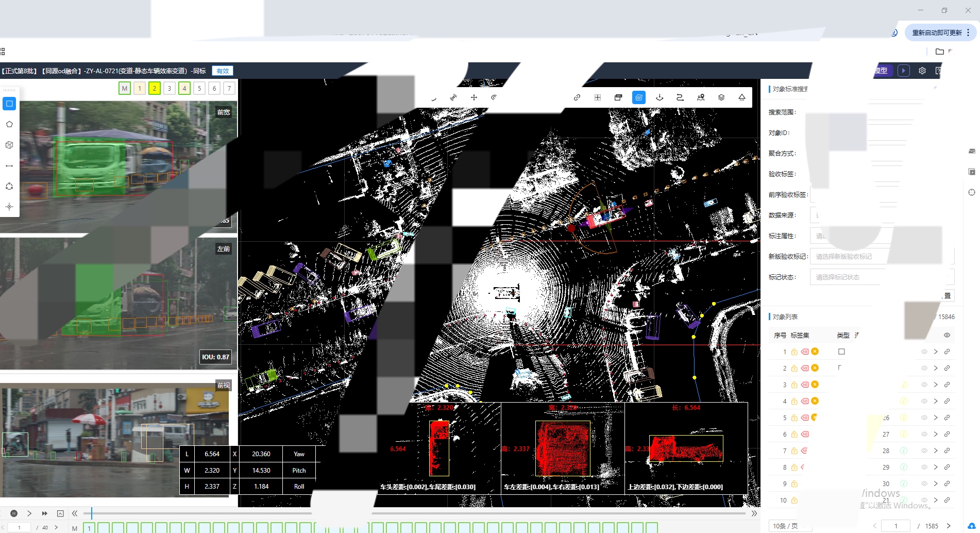Select the crosshair point tool
Image resolution: width=980 pixels, height=533 pixels.
point(9,207)
